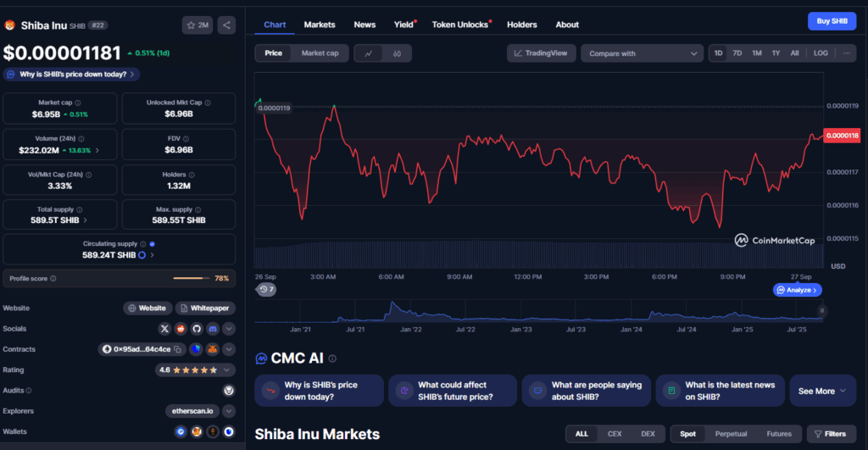Click the MetaMask fox icon in Contracts

pyautogui.click(x=213, y=349)
